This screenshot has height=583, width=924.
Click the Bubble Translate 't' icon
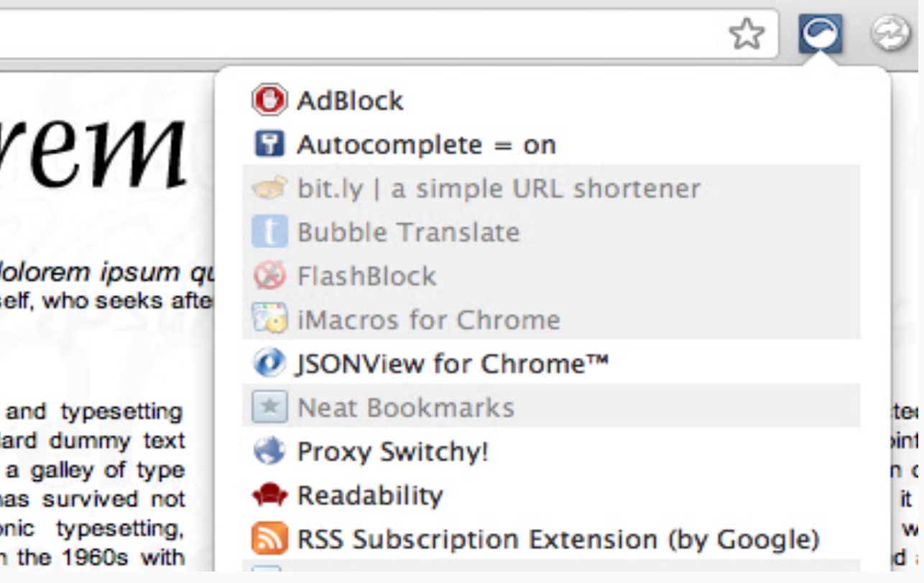pyautogui.click(x=269, y=232)
